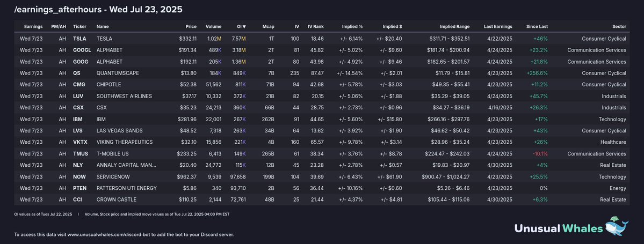The width and height of the screenshot is (644, 244).
Task: Select the GOOG ticker cell
Action: tap(81, 62)
